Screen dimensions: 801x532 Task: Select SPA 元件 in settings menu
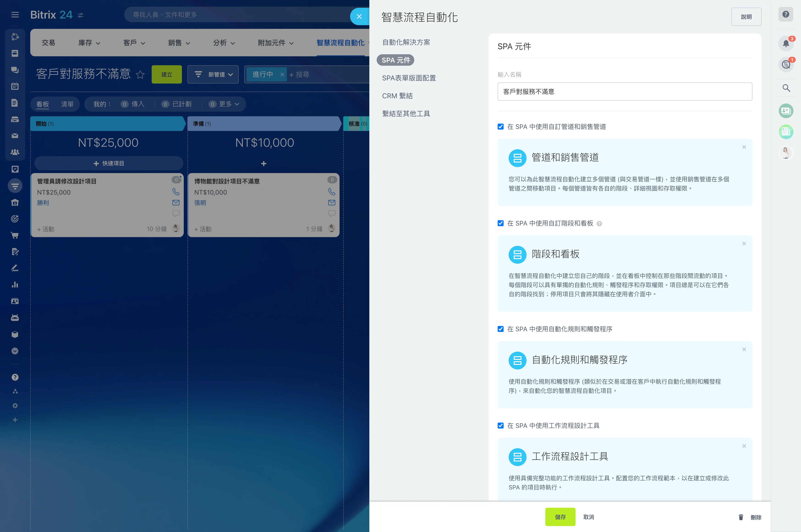click(396, 60)
